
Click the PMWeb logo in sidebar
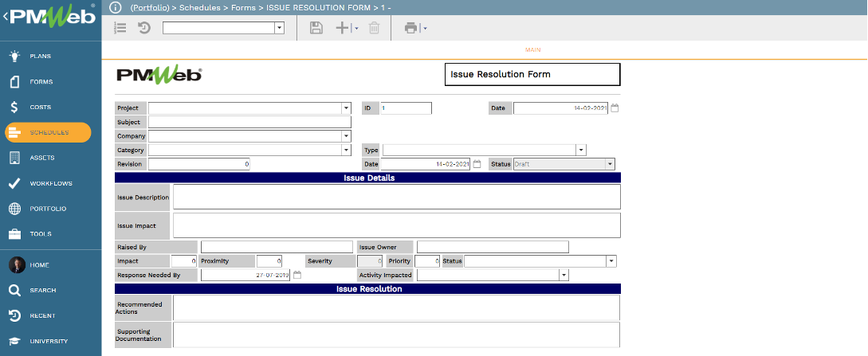tap(53, 17)
